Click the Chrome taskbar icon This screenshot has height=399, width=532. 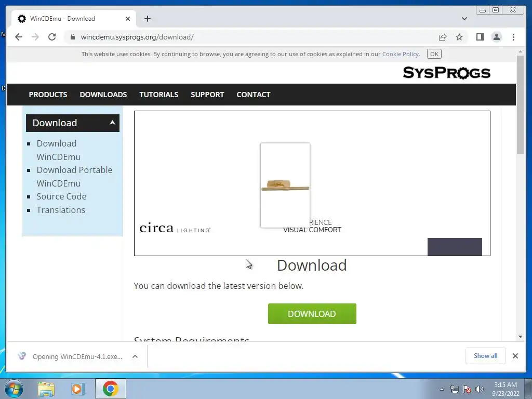[x=110, y=389]
